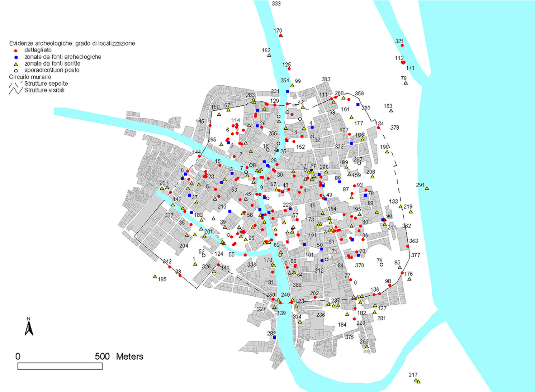Click the yellow triangle marker right of label 163

click(391, 110)
